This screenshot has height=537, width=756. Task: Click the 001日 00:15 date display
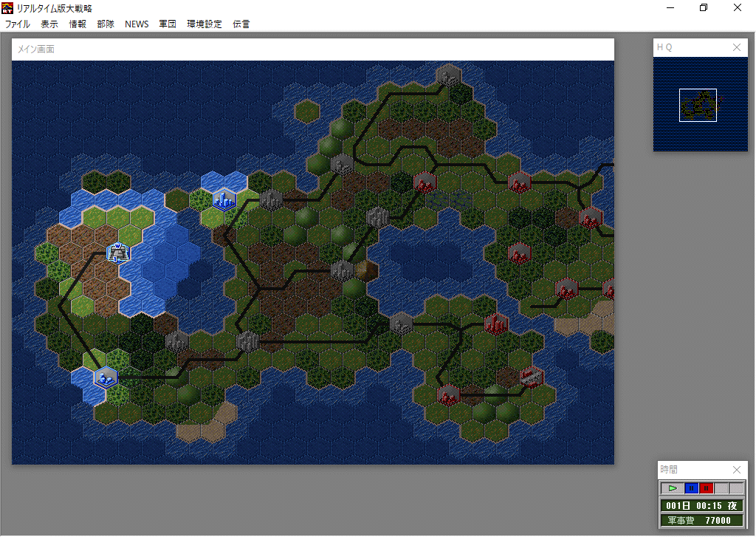coord(701,505)
